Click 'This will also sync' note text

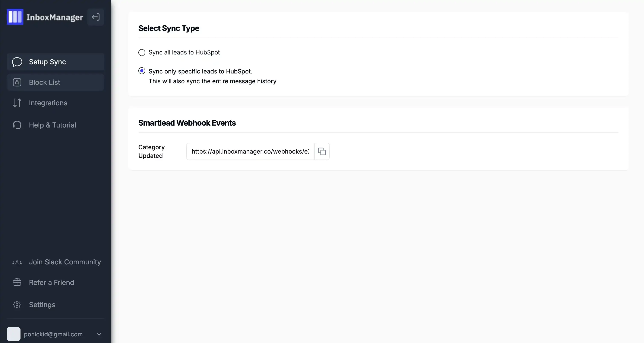[x=212, y=81]
